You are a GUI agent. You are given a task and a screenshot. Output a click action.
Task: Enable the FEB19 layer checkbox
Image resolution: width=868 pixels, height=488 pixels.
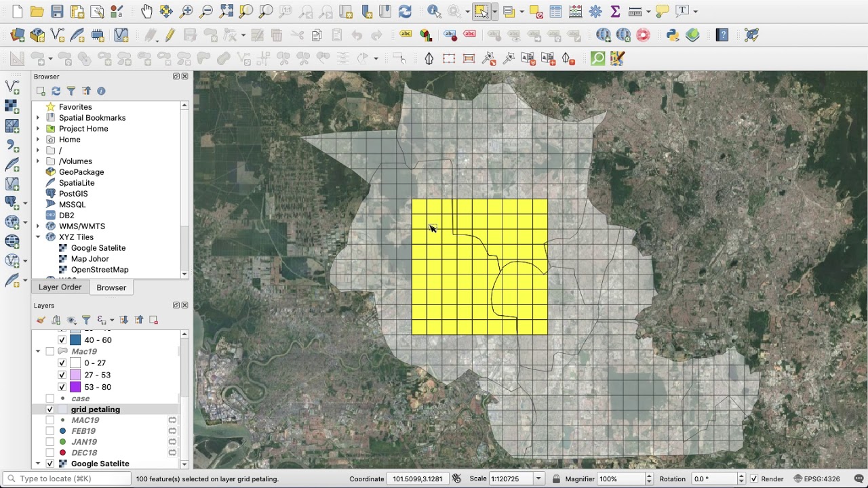tap(50, 431)
